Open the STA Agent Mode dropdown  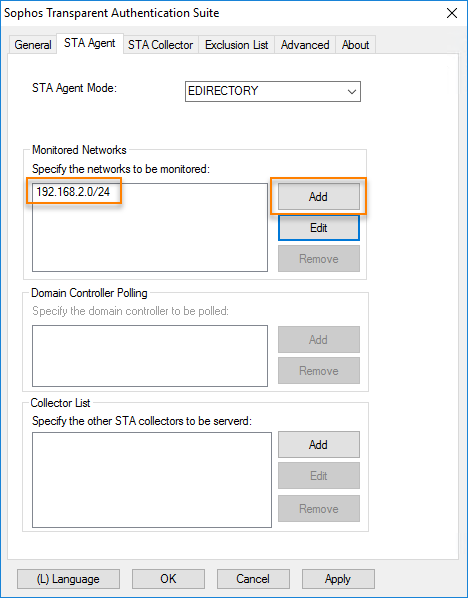273,91
